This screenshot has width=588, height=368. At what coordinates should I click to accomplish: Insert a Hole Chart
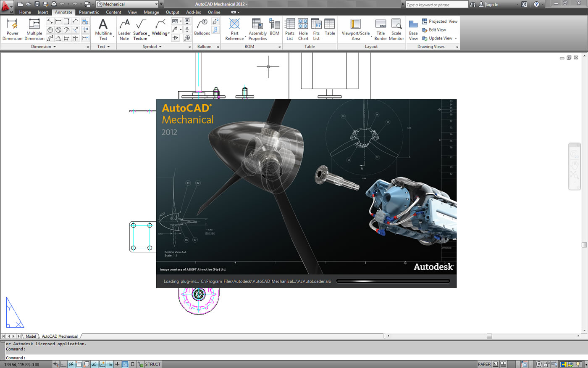point(303,29)
